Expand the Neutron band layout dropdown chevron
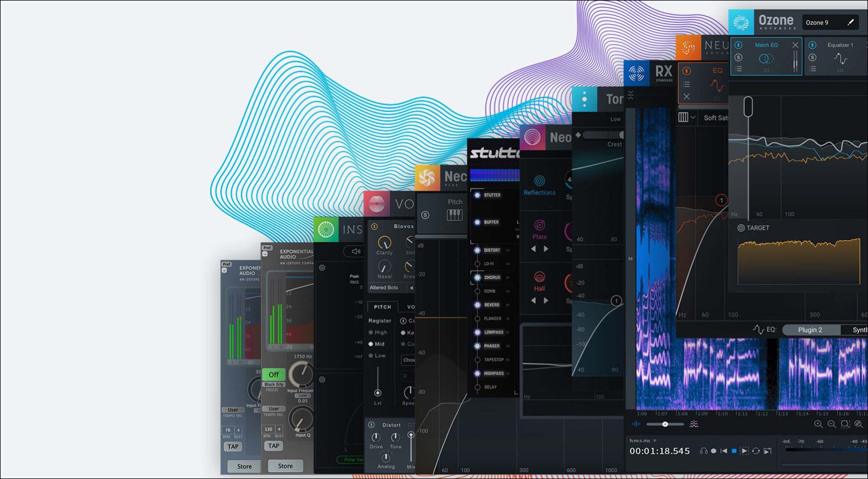Image resolution: width=868 pixels, height=479 pixels. tap(693, 117)
